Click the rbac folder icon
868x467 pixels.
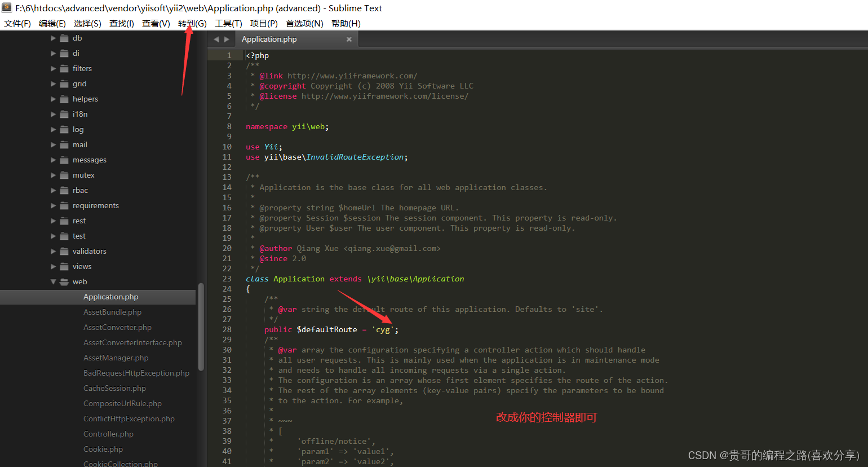coord(64,190)
